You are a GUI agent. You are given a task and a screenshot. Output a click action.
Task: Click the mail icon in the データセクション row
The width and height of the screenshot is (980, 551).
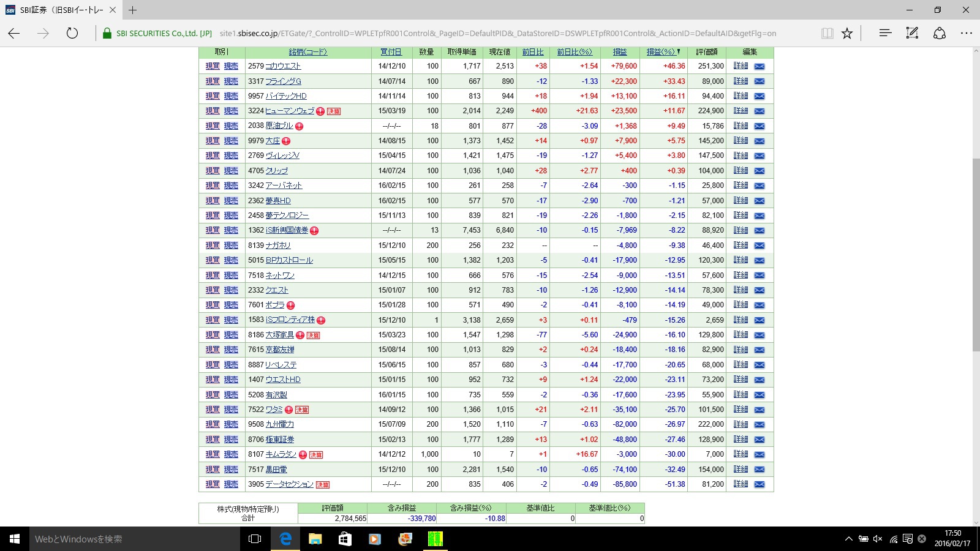point(759,484)
